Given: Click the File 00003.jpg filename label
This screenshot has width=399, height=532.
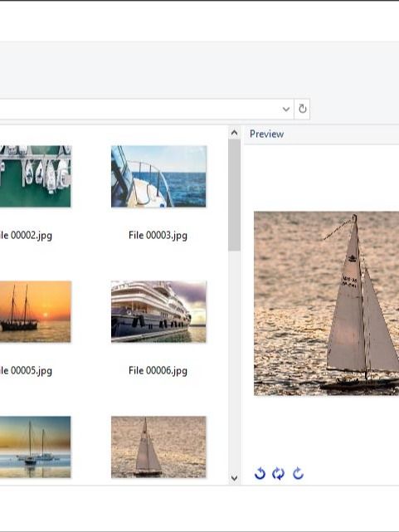Looking at the screenshot, I should (158, 235).
